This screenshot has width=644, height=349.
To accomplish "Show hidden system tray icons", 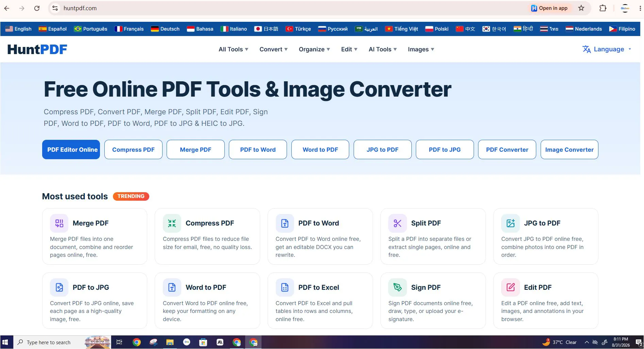I will click(x=587, y=342).
